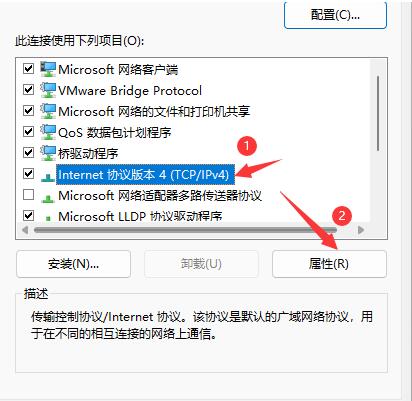The image size is (412, 401).
Task: Click the Microsoft 网络客户端 network icon
Action: point(48,69)
